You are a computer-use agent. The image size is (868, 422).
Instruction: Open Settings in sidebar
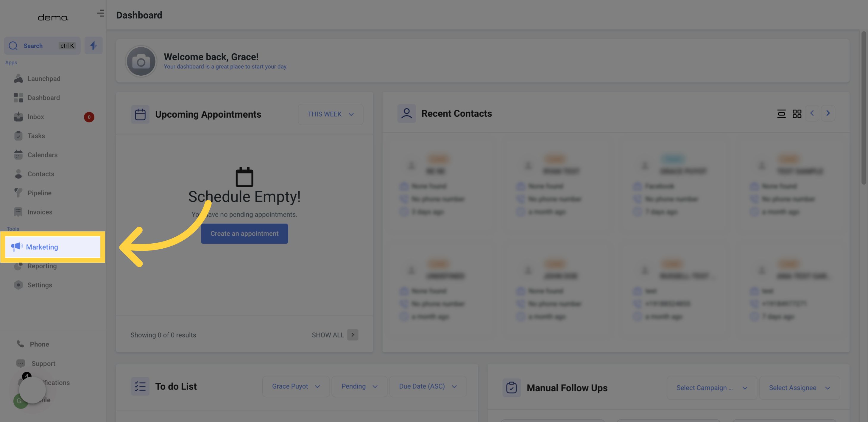pos(40,285)
